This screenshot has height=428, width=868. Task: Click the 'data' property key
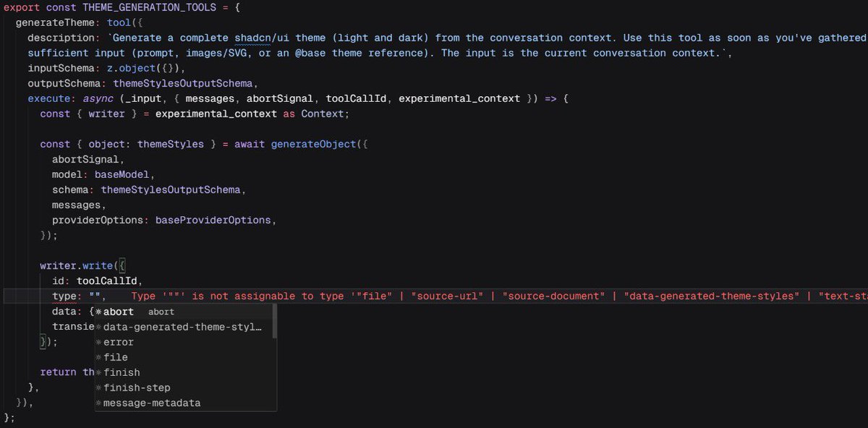64,311
